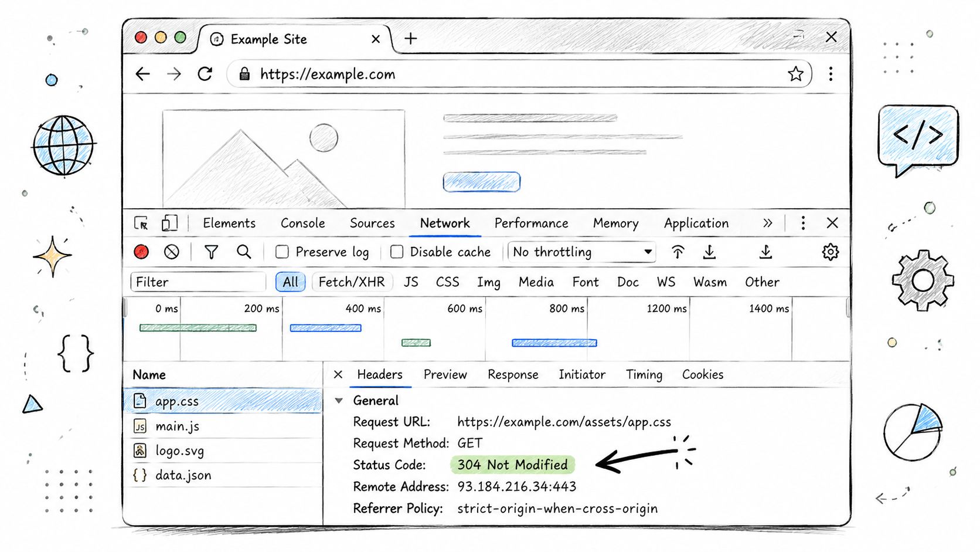The image size is (980, 552).
Task: Close the DevTools panel
Action: 832,223
